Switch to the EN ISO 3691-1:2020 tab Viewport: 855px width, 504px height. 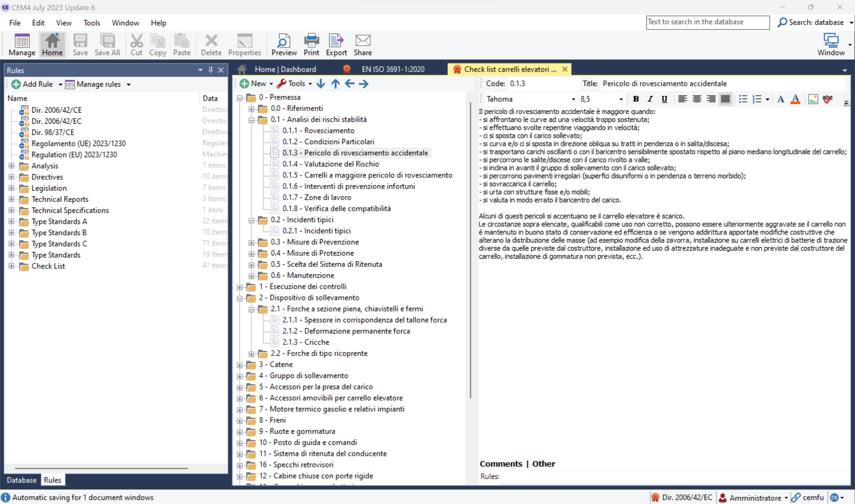click(393, 69)
